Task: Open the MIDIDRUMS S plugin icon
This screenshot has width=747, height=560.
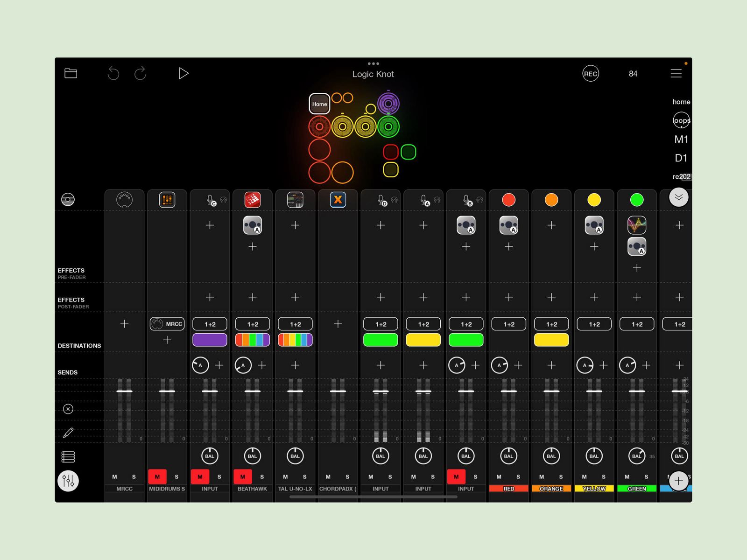Action: coord(167,200)
